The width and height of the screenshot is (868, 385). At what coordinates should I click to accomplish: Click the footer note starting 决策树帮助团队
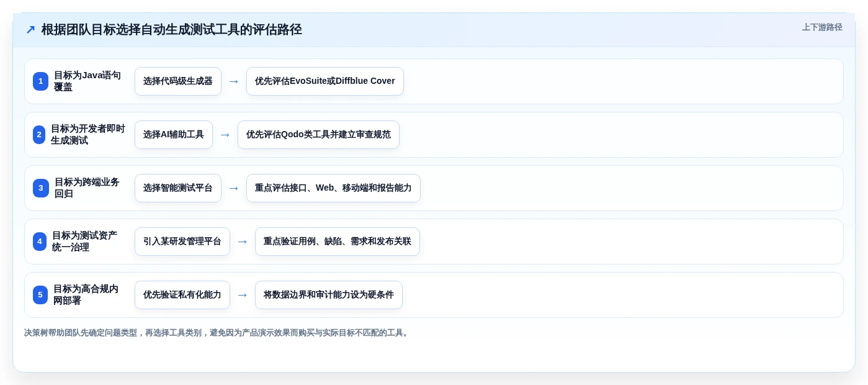[218, 333]
